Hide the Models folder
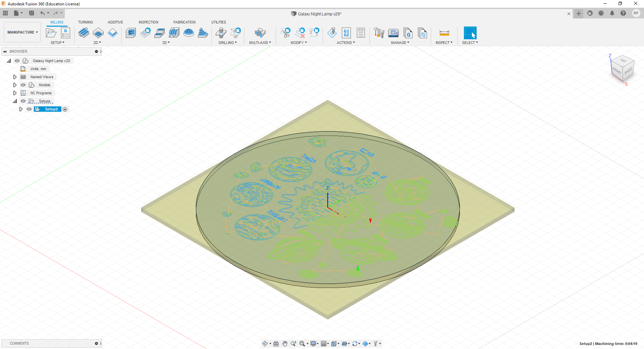This screenshot has width=644, height=349. (x=23, y=85)
